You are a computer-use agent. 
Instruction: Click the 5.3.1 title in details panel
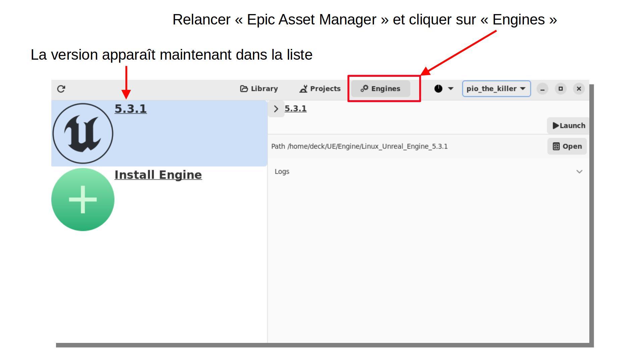pyautogui.click(x=296, y=109)
